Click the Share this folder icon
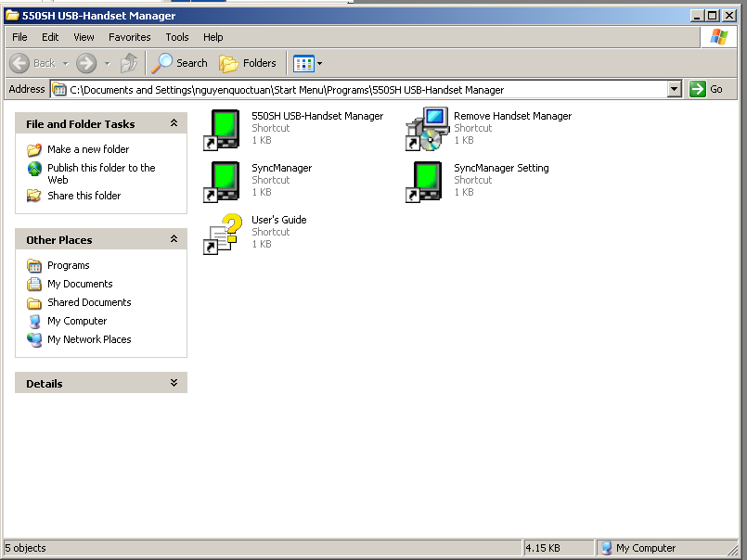 pyautogui.click(x=34, y=196)
